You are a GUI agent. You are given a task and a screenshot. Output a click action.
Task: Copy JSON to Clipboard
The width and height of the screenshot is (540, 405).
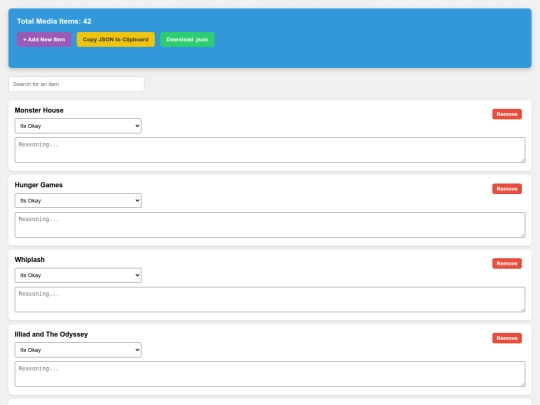pyautogui.click(x=116, y=40)
